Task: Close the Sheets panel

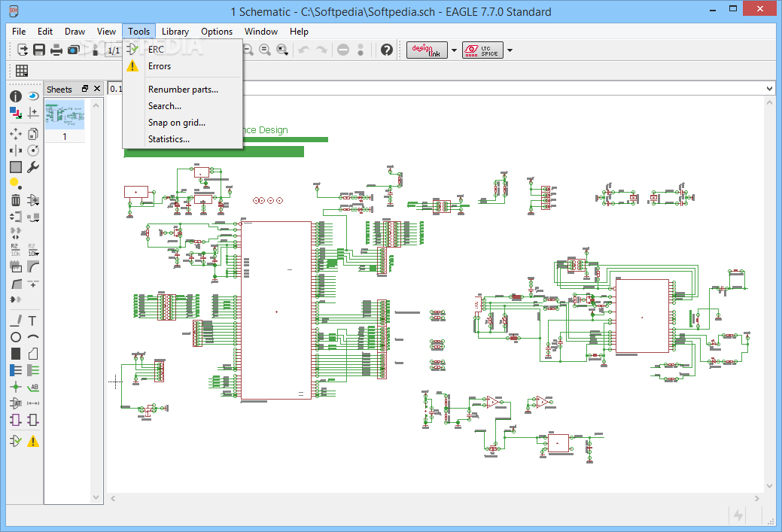Action: [x=97, y=89]
